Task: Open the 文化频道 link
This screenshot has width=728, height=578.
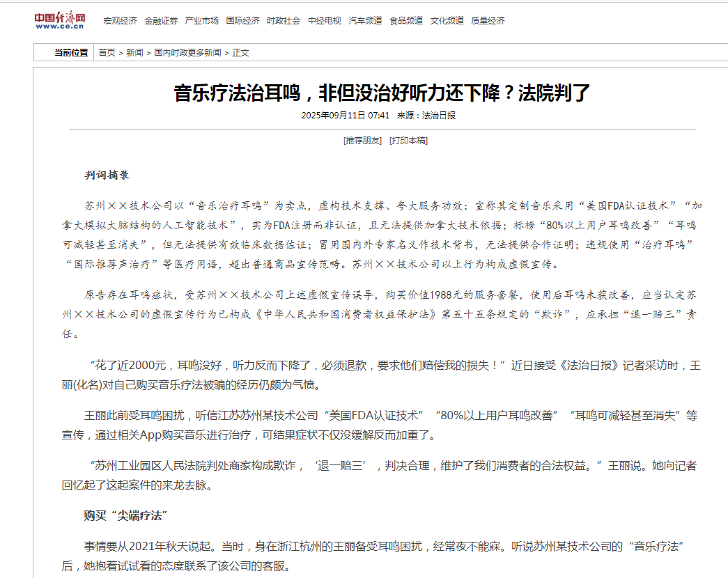Action: point(447,21)
